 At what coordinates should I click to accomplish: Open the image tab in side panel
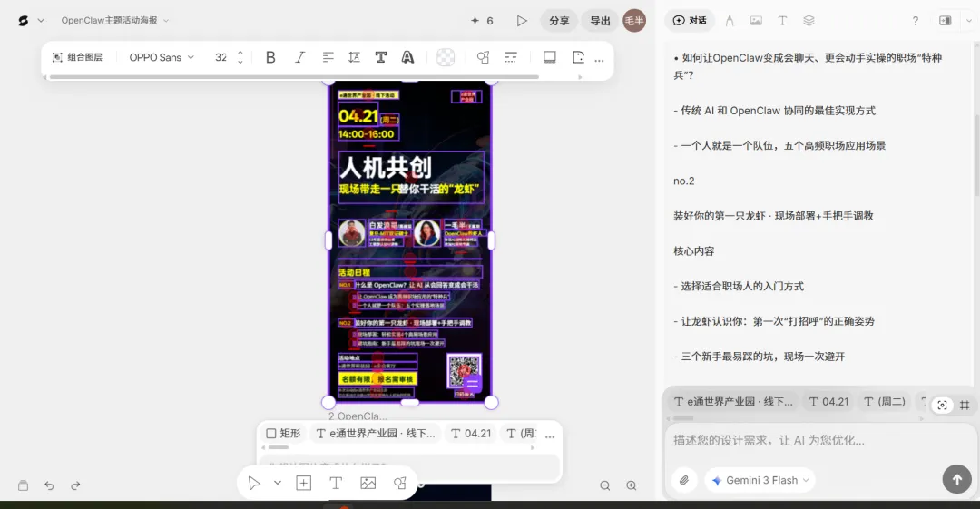pyautogui.click(x=756, y=21)
